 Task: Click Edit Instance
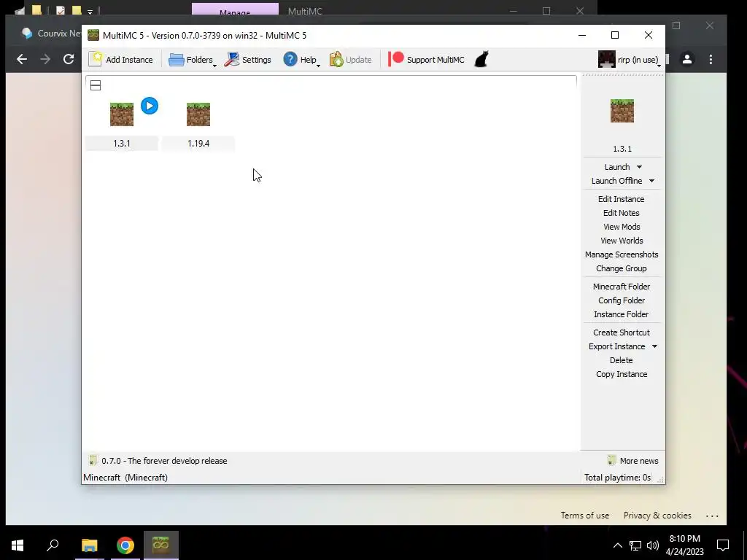[x=622, y=199]
